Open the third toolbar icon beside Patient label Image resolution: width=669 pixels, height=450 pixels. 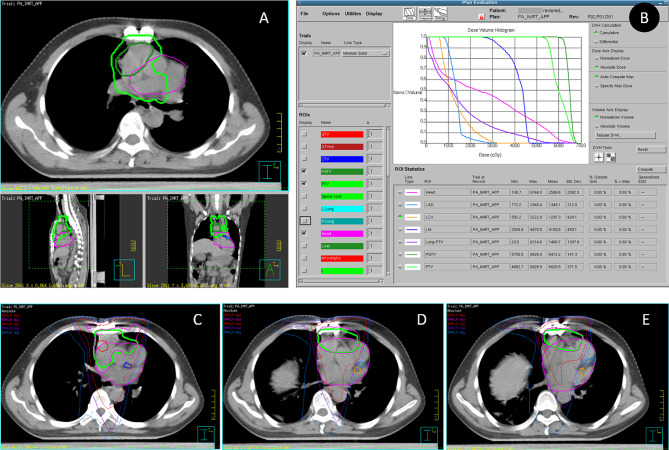(x=440, y=14)
